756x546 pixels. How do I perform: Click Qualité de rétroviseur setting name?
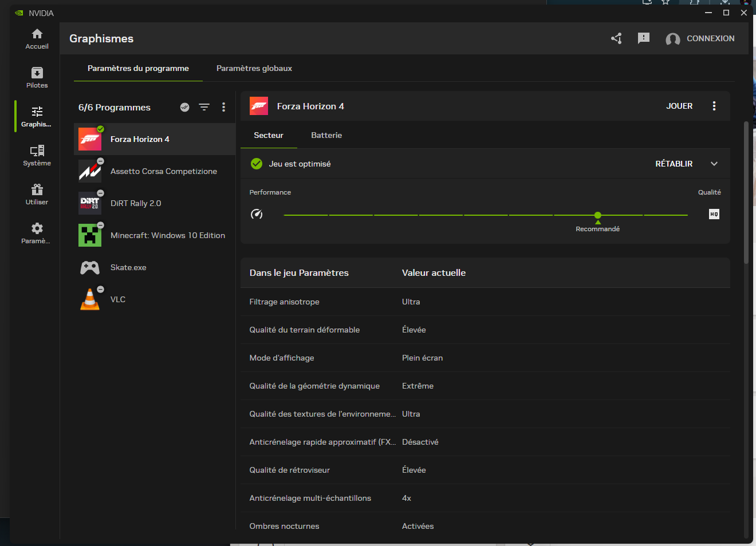290,470
